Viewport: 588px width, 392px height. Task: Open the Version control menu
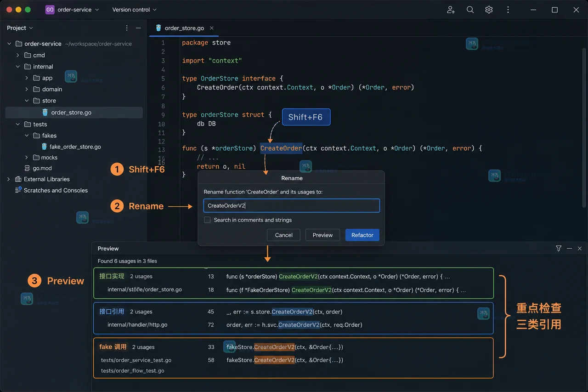click(134, 10)
